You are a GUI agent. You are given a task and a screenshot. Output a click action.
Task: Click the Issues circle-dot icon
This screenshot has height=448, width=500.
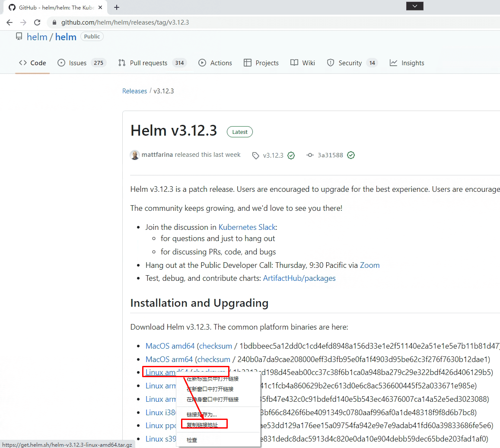coord(61,63)
